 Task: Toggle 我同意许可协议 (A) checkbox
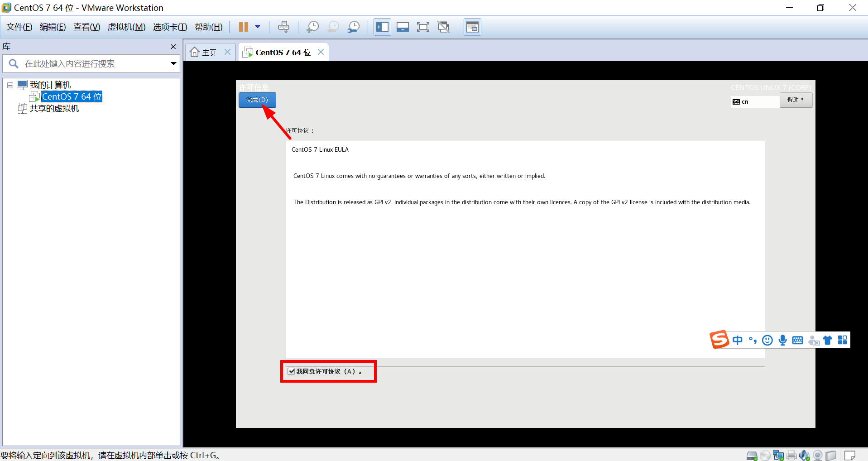[292, 371]
